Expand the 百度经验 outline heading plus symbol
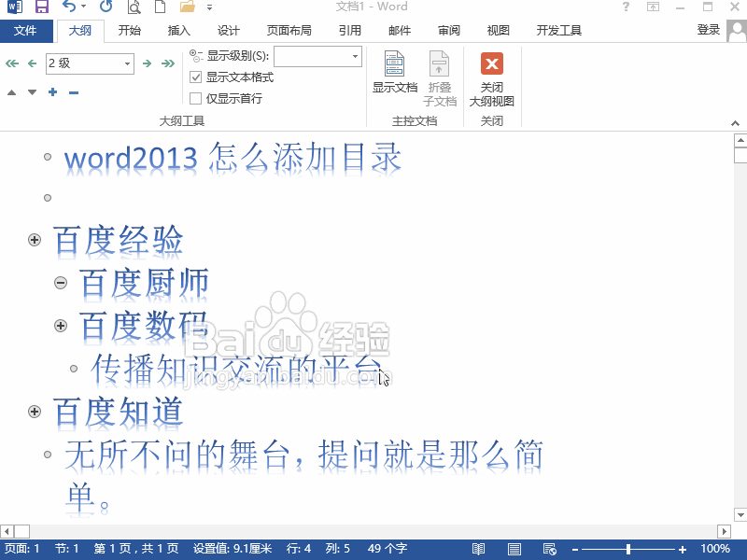 [x=35, y=240]
